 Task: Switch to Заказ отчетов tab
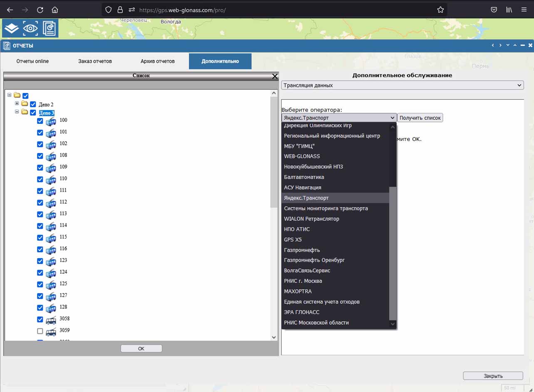click(95, 61)
